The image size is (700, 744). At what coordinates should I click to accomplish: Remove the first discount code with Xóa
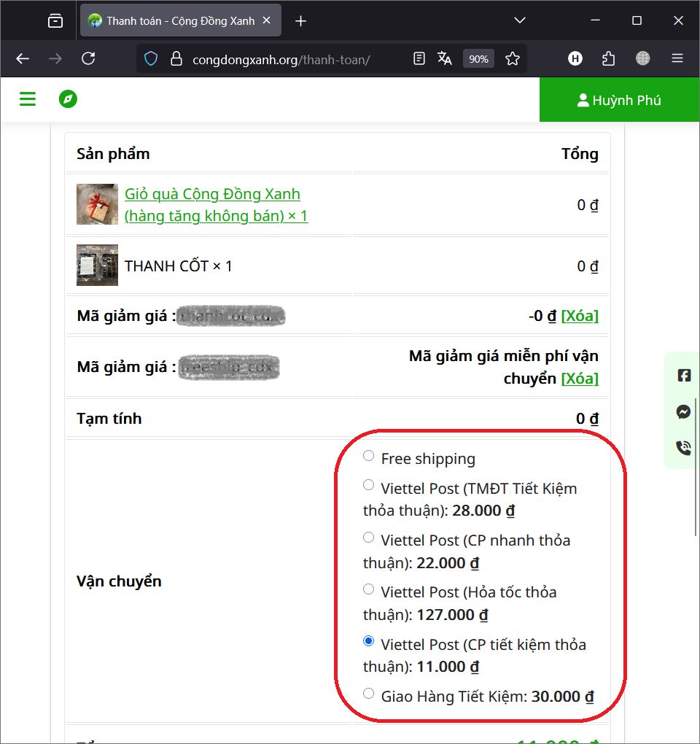point(580,316)
